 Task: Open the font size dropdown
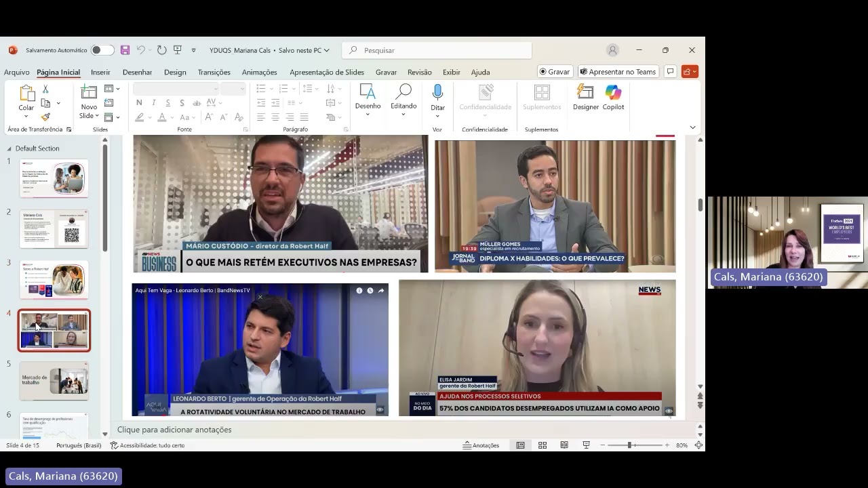[241, 89]
